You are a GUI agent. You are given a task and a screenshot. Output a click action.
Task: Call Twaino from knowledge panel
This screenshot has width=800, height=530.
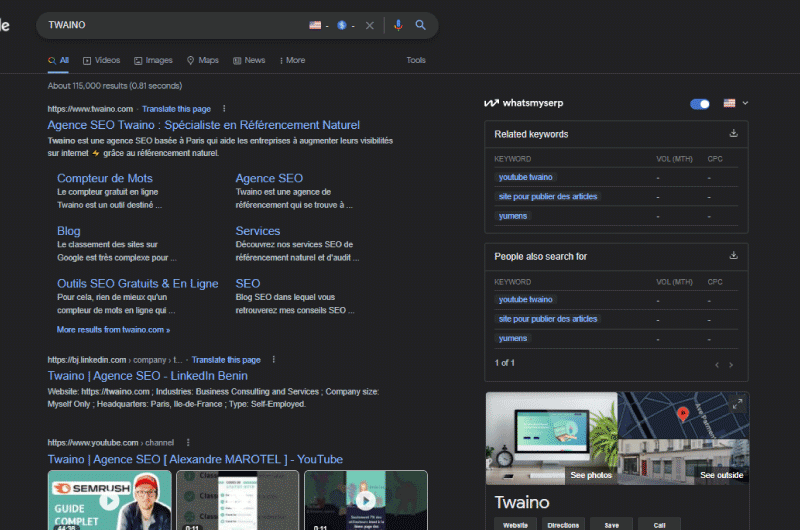click(x=659, y=524)
